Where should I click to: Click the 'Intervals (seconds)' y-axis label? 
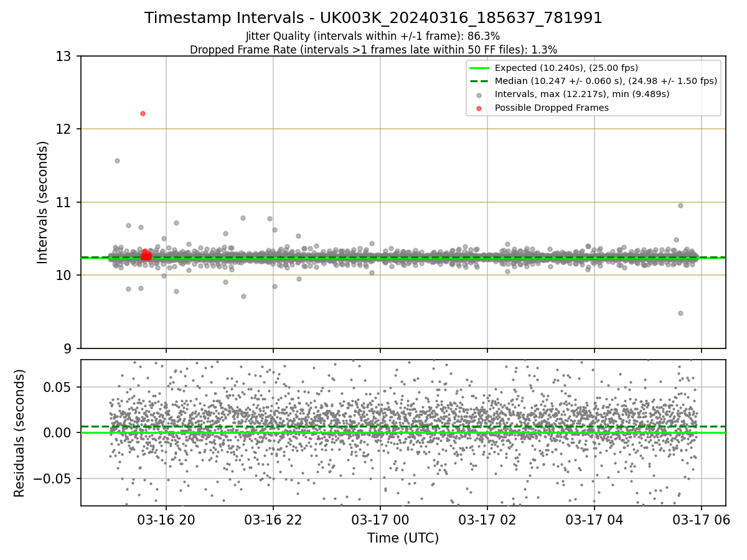42,202
